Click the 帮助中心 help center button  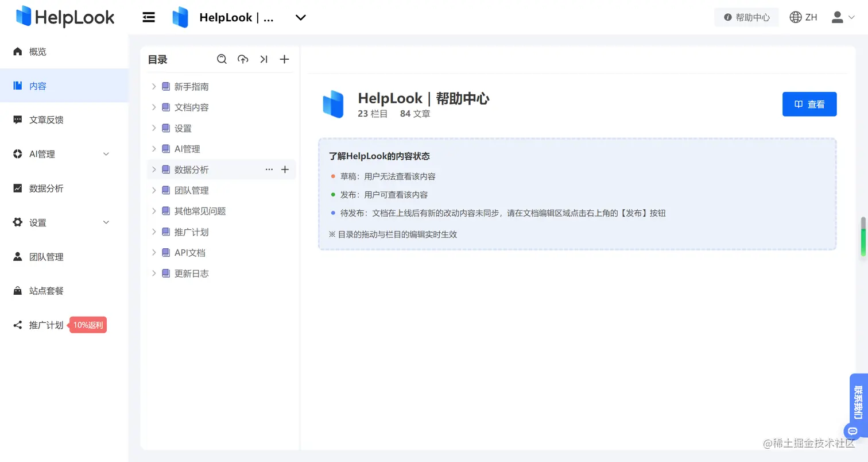click(x=746, y=17)
